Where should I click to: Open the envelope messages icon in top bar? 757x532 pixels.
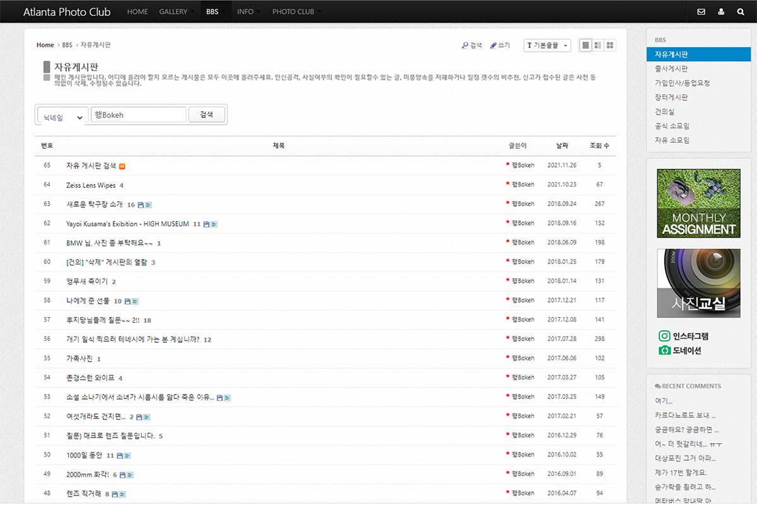click(701, 11)
